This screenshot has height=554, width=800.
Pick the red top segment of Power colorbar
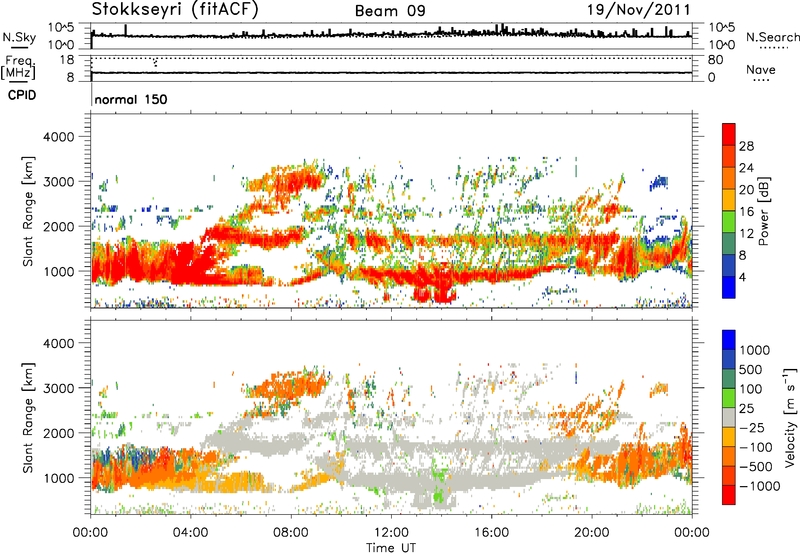(729, 135)
